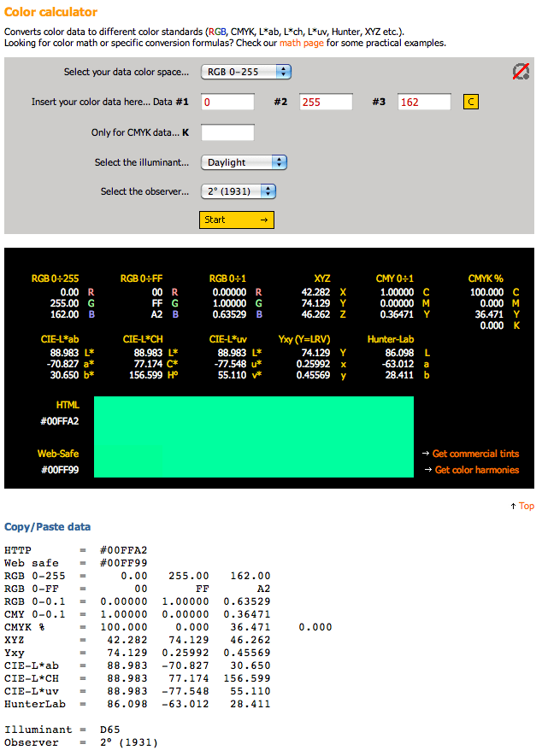Open the math page link
Viewport: 542px width, 756px height.
[302, 43]
